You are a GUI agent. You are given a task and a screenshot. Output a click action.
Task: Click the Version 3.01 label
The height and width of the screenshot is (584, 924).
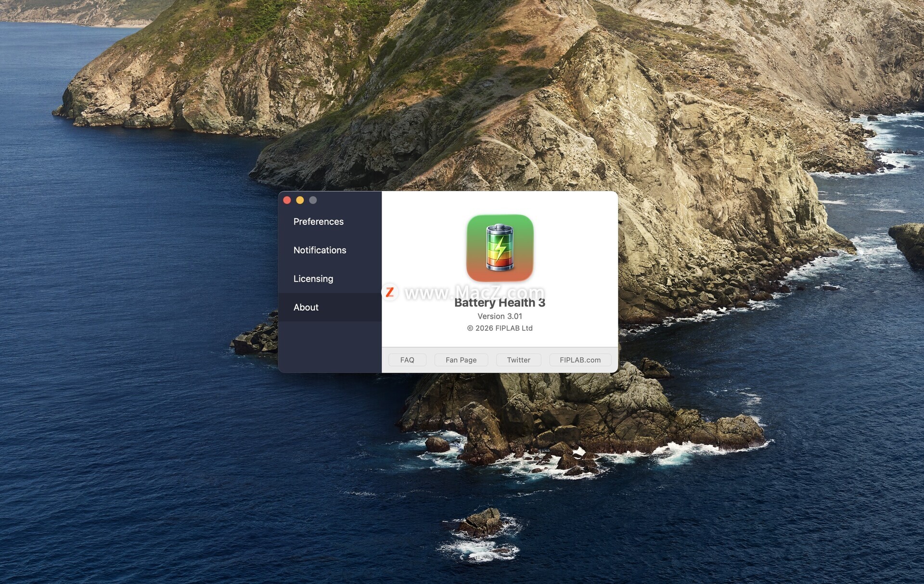point(500,316)
